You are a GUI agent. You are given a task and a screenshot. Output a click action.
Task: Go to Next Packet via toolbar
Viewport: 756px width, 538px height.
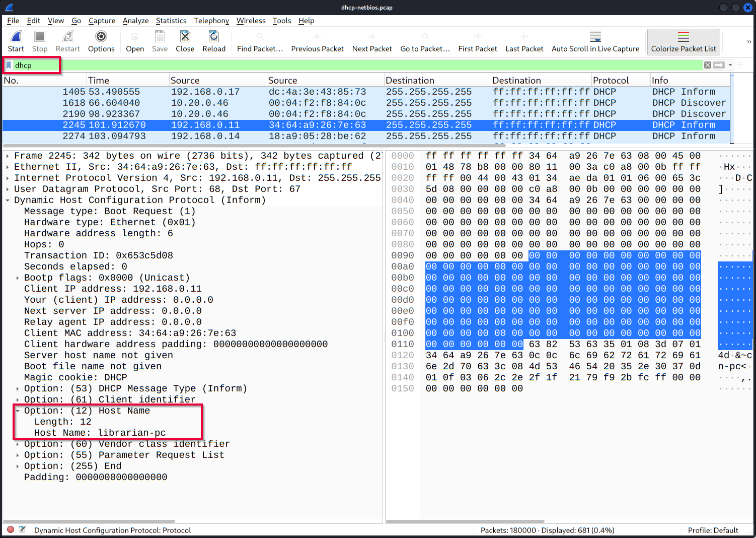pyautogui.click(x=372, y=41)
